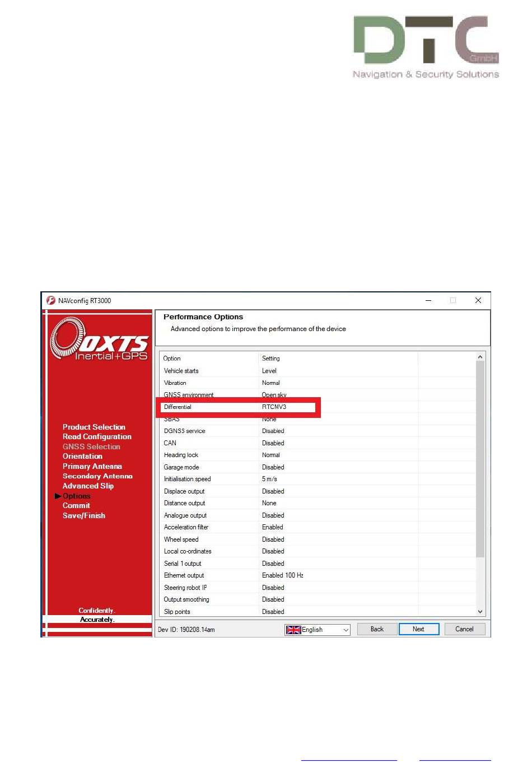
Task: Open the Secondary Antenna step
Action: tap(97, 476)
